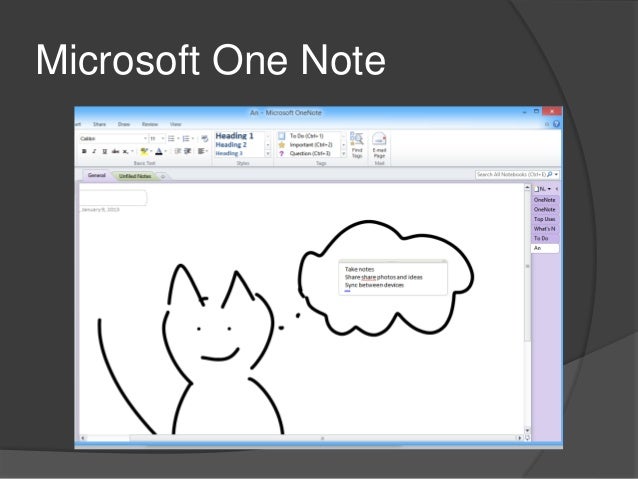Image resolution: width=638 pixels, height=479 pixels.
Task: Expand the font color dropdown arrow
Action: [x=165, y=151]
